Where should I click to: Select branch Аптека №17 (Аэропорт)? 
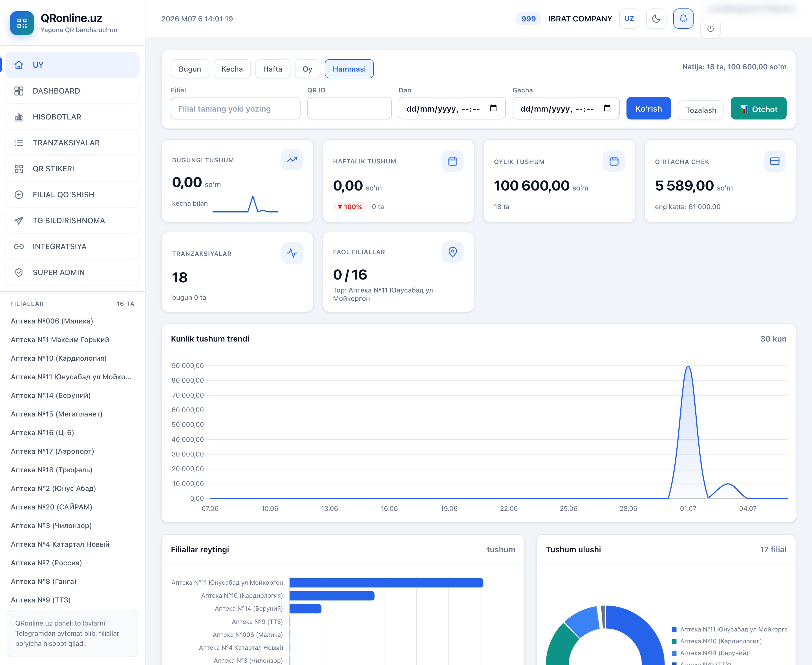[52, 451]
